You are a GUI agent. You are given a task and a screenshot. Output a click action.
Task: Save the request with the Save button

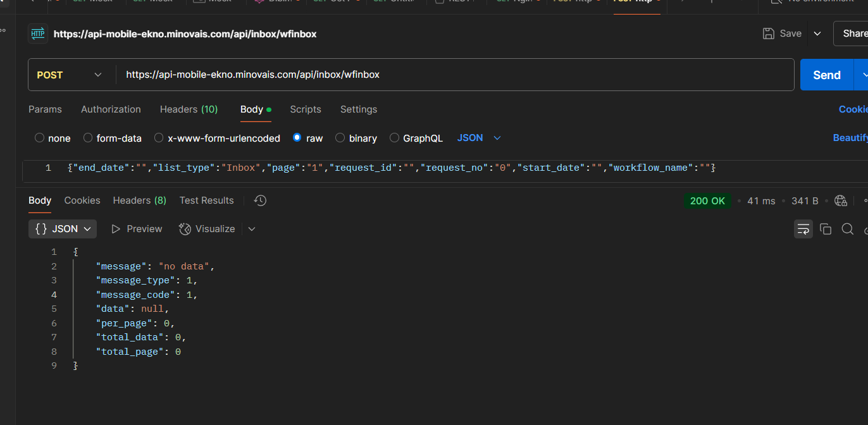click(783, 34)
